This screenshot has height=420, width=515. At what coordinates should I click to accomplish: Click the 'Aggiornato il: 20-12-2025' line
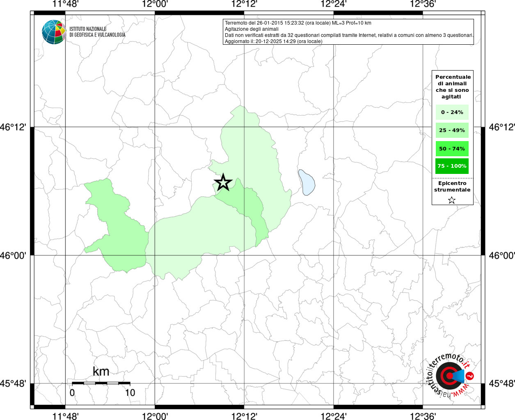(274, 41)
